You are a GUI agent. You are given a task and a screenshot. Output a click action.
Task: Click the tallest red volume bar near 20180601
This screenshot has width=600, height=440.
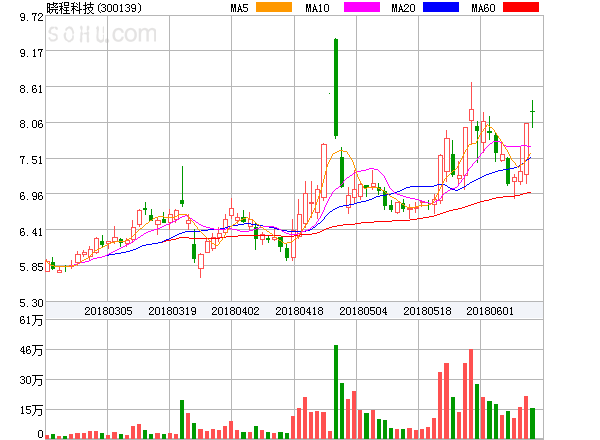tap(471, 394)
